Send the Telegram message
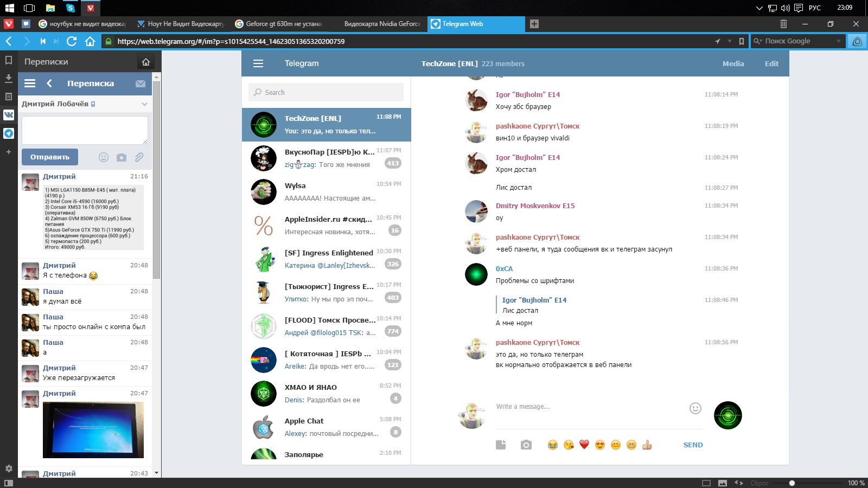This screenshot has height=488, width=868. pyautogui.click(x=693, y=445)
